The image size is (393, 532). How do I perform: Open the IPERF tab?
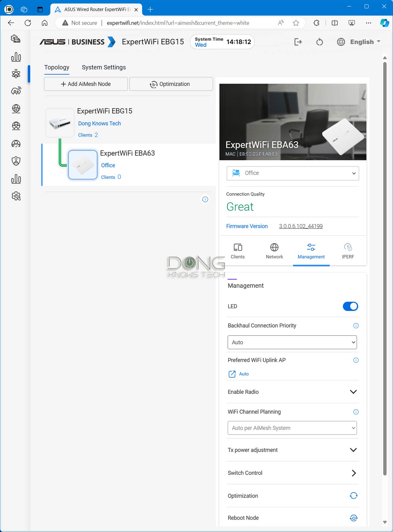coord(348,251)
